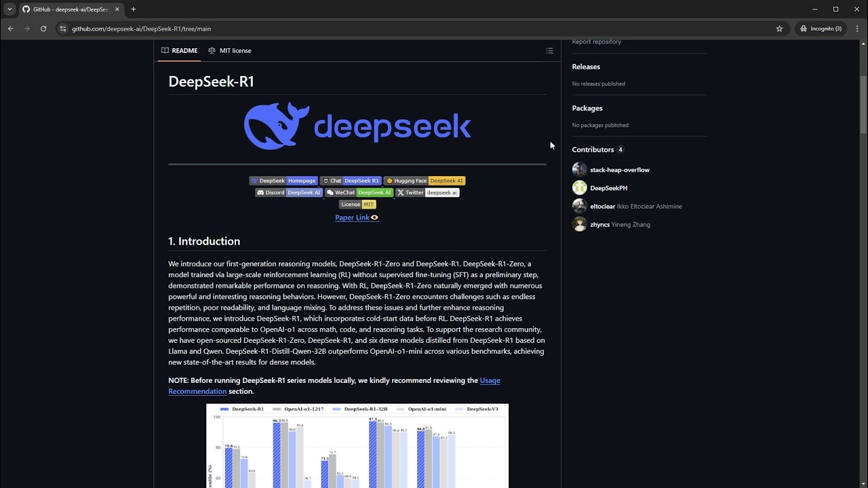Screen dimensions: 868x488
Task: Open the Packages heading link
Action: [587, 108]
